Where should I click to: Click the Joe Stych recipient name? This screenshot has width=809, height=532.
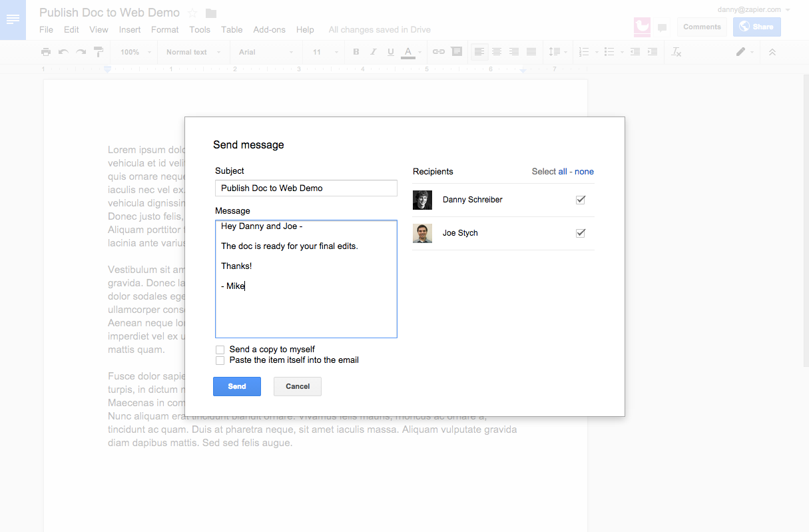pos(460,233)
